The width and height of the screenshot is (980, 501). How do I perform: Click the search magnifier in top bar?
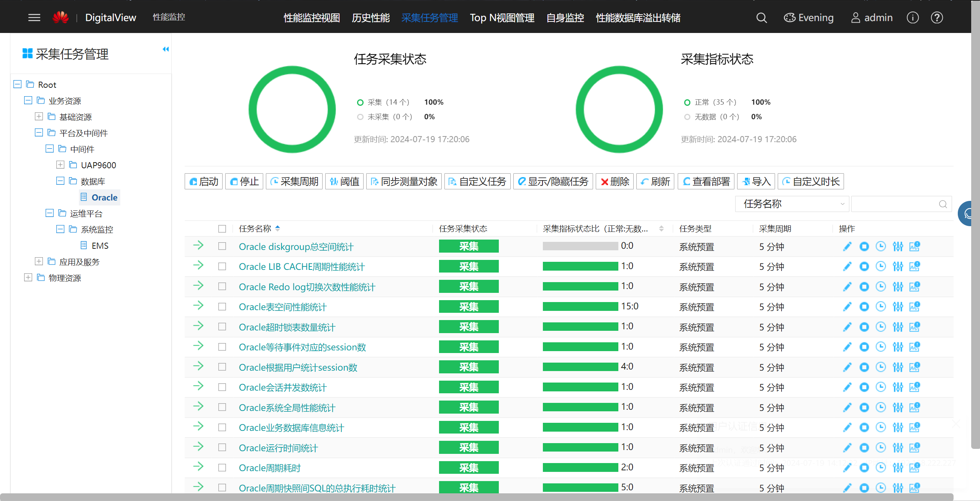[762, 18]
